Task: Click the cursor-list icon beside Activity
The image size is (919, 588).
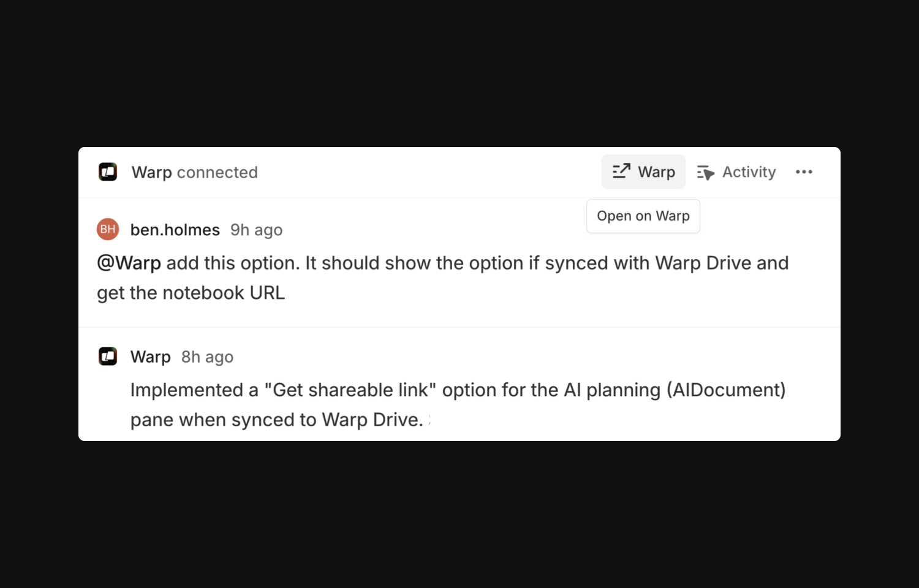Action: point(705,173)
